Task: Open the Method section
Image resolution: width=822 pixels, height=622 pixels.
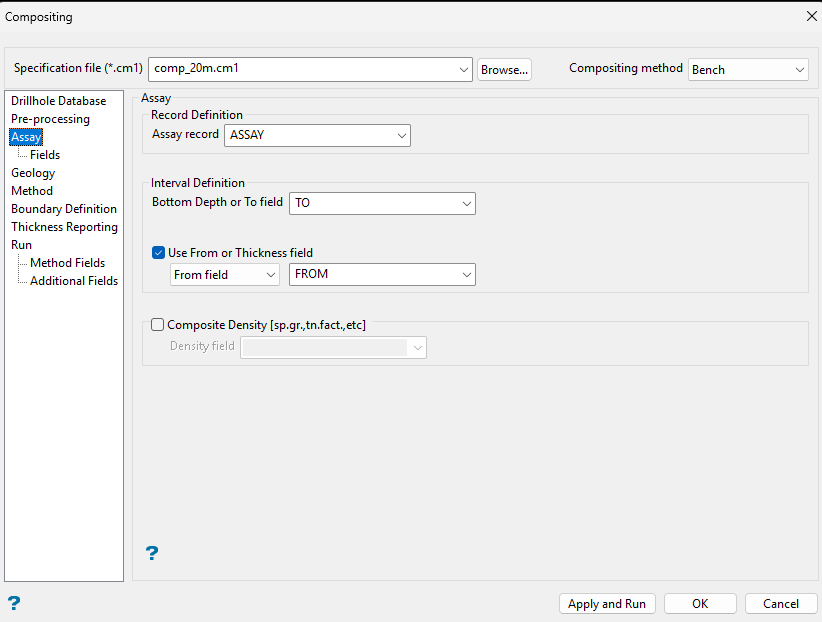Action: pyautogui.click(x=32, y=190)
